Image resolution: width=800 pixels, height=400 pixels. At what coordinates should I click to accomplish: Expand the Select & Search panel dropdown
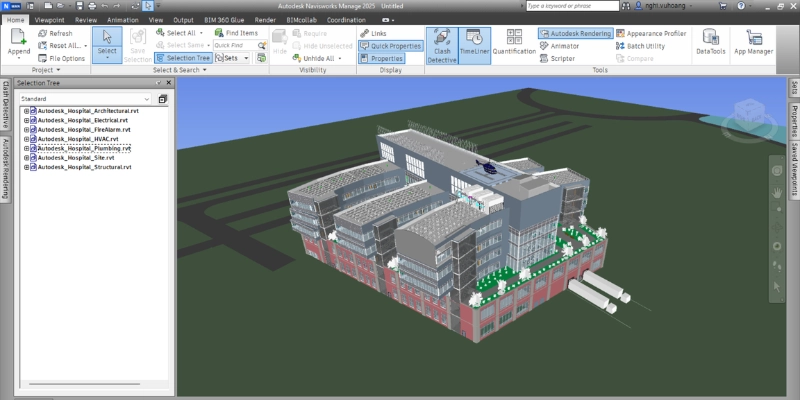pyautogui.click(x=180, y=70)
